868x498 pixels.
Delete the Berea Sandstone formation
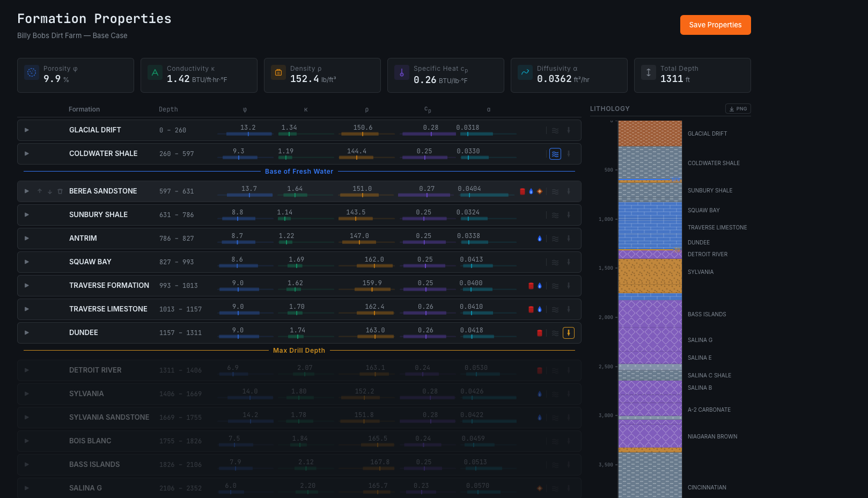(x=60, y=191)
